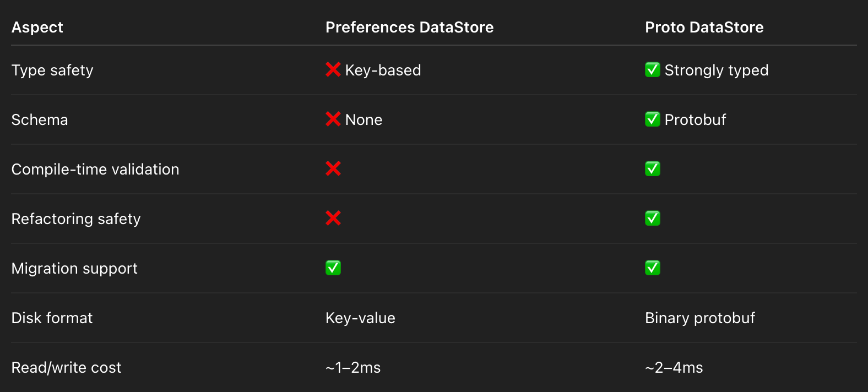Select the Proto DataStore column header
This screenshot has width=868, height=392.
704,28
